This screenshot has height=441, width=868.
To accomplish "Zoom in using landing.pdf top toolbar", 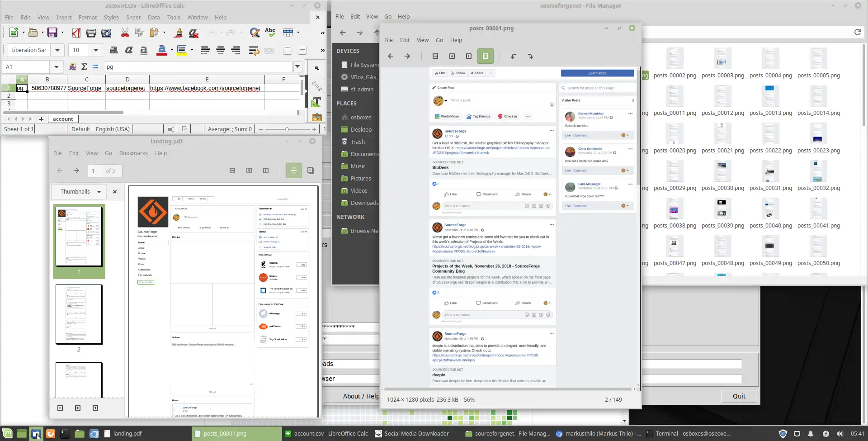I will [249, 171].
